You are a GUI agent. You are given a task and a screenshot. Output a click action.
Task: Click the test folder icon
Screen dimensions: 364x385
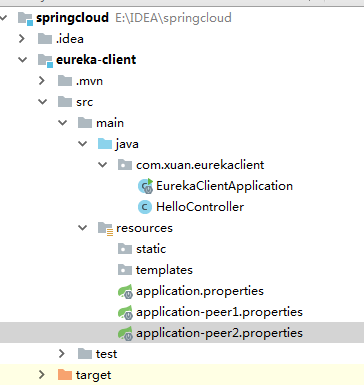pos(85,354)
